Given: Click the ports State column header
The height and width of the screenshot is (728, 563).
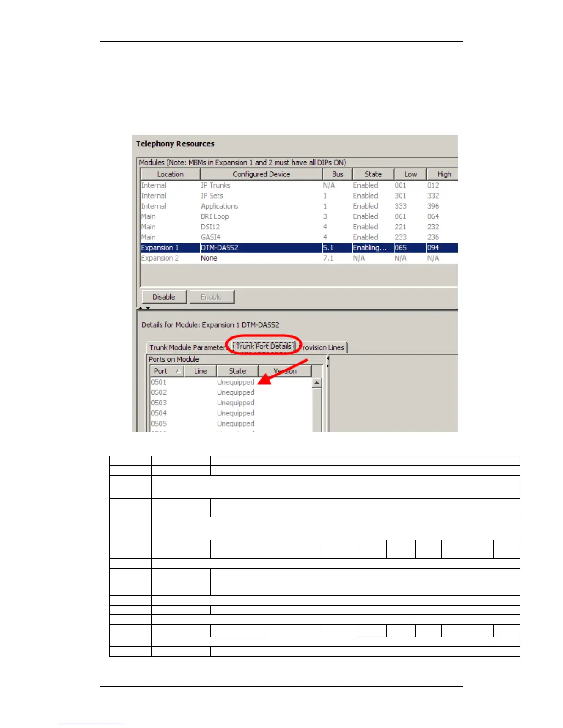Looking at the screenshot, I should pos(237,371).
